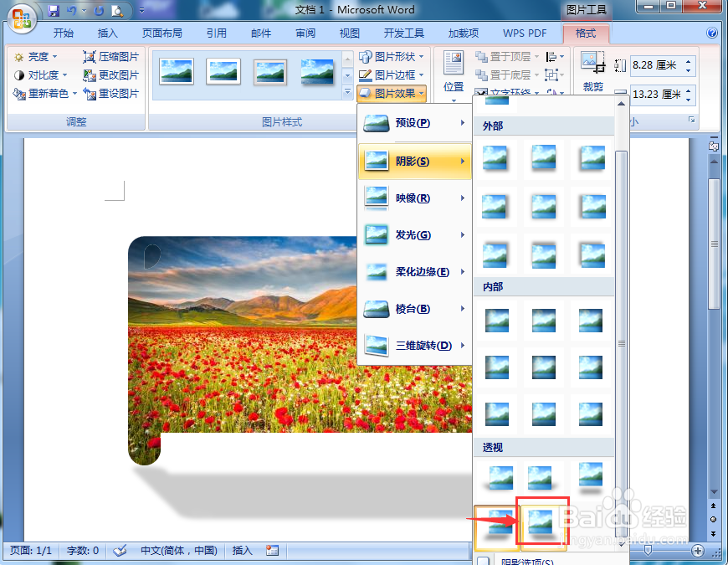728x565 pixels.
Task: Click the spelling check status bar icon
Action: [x=120, y=551]
